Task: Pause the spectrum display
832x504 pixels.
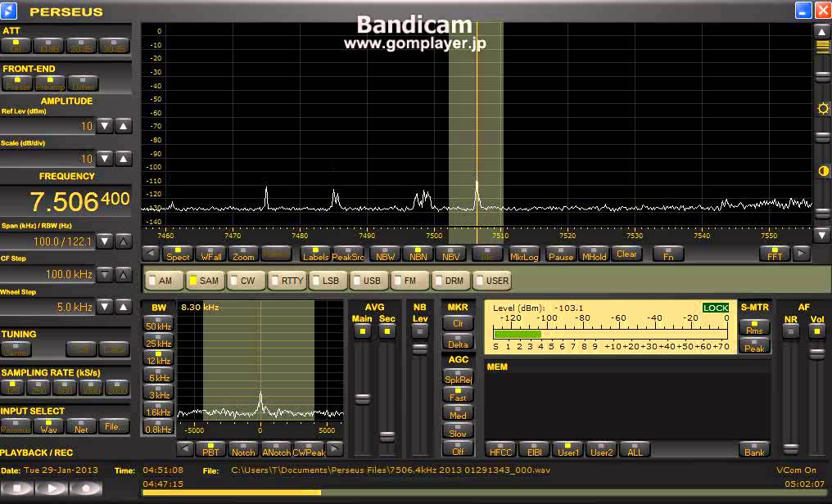Action: [x=561, y=254]
